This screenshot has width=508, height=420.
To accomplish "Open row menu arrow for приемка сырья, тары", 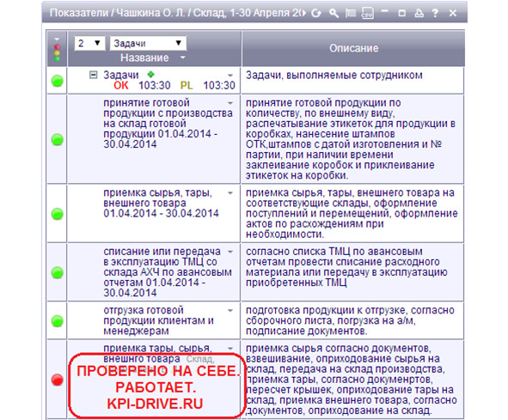I will tap(230, 193).
